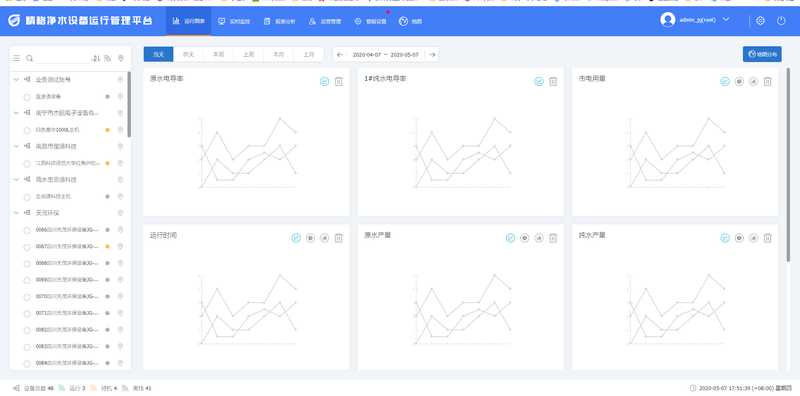800x396 pixels.
Task: Open 地图 in top navigation
Action: 411,21
